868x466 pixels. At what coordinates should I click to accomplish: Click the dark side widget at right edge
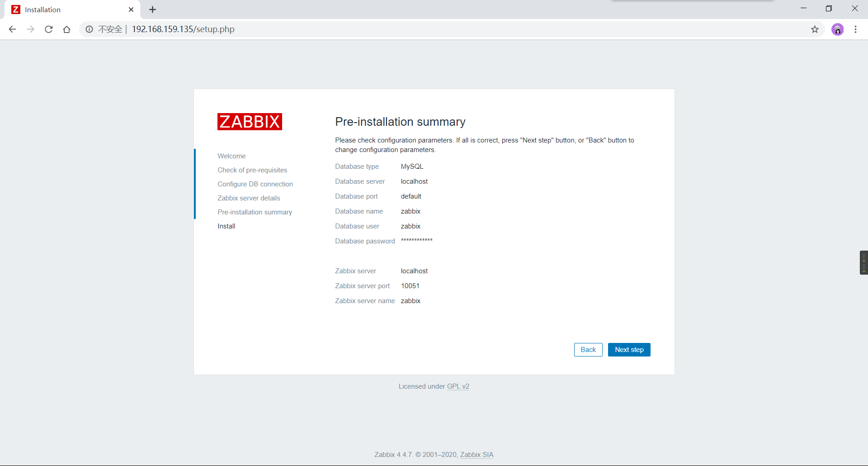(x=863, y=262)
